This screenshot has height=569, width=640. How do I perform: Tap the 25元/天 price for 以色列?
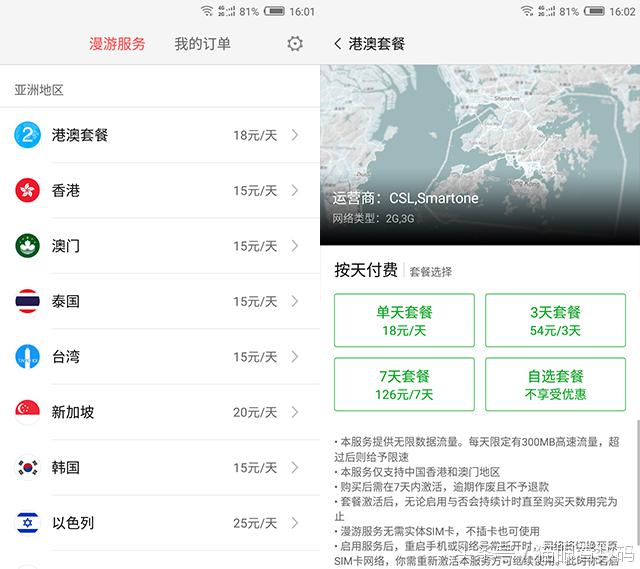(255, 524)
